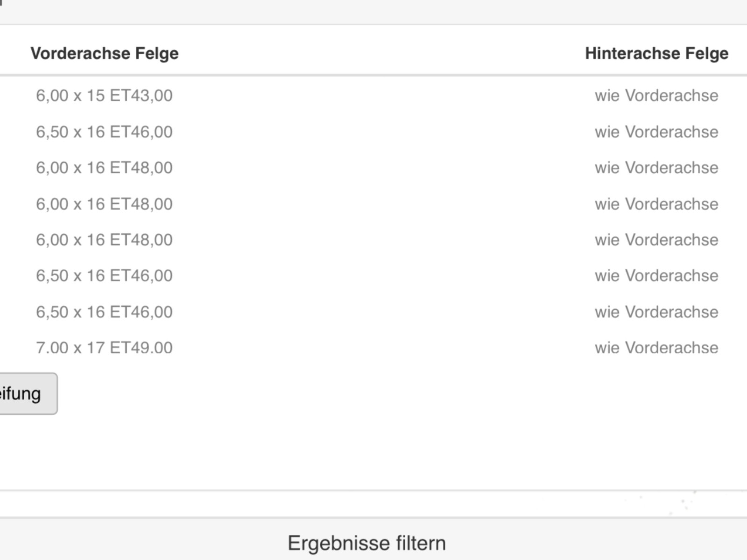Pick the third 6,00 x 16 ET48,00 entry
This screenshot has height=560, width=747.
(104, 240)
